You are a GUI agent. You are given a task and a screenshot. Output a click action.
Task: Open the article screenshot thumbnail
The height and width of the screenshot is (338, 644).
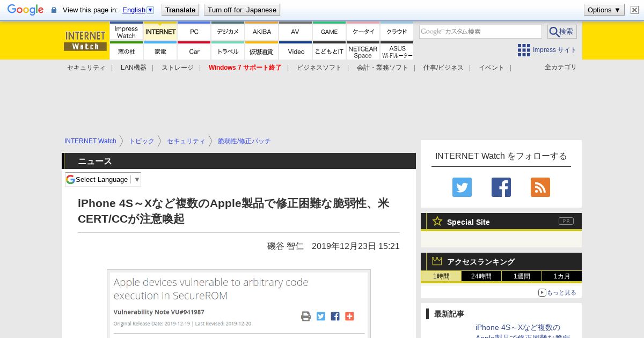239,304
